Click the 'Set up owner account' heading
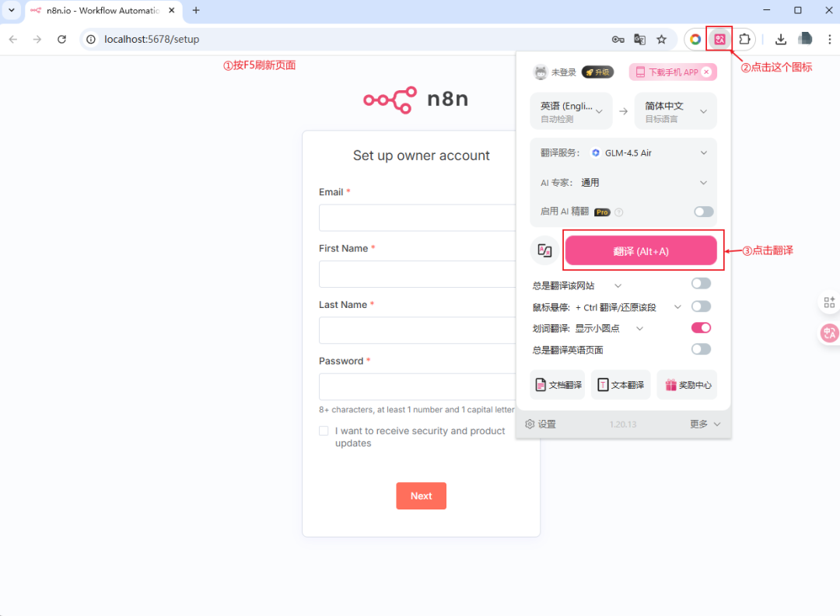This screenshot has width=840, height=616. point(421,156)
